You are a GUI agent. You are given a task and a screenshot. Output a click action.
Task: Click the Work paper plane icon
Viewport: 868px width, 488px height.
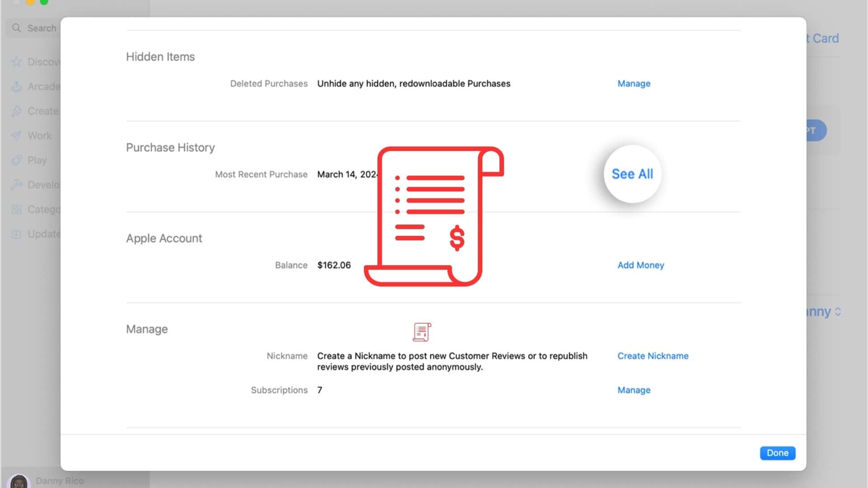[x=16, y=136]
